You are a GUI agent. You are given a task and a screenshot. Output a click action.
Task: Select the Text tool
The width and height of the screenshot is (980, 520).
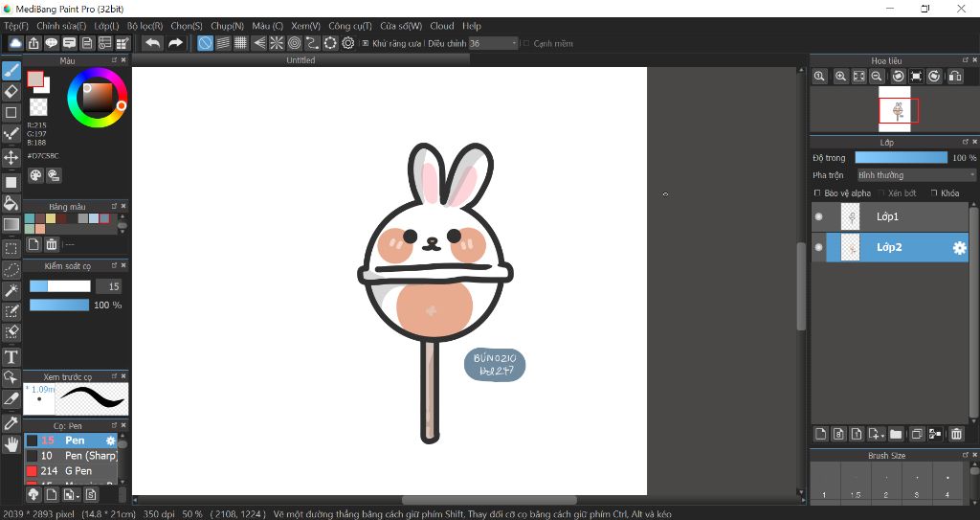tap(11, 356)
